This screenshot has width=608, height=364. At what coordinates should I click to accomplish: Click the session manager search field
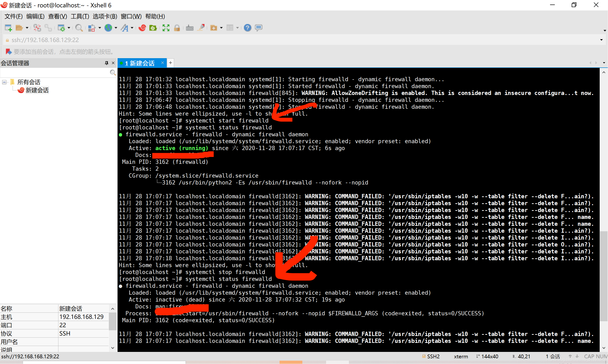(54, 73)
